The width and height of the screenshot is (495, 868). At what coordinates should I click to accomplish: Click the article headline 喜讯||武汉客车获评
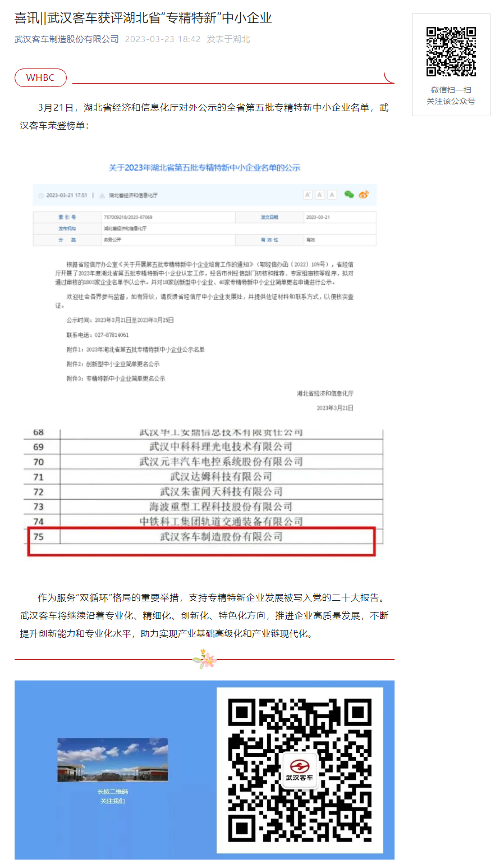coord(143,18)
